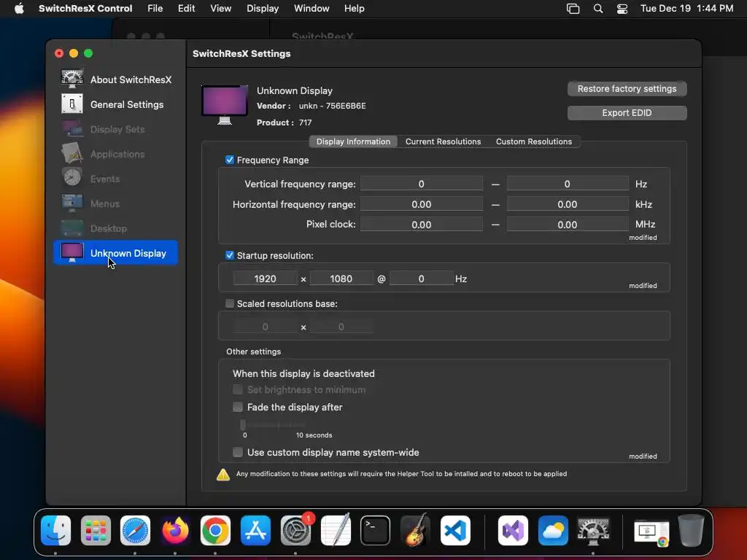The width and height of the screenshot is (747, 560).
Task: Open TextEdit from the Dock
Action: coord(336,530)
